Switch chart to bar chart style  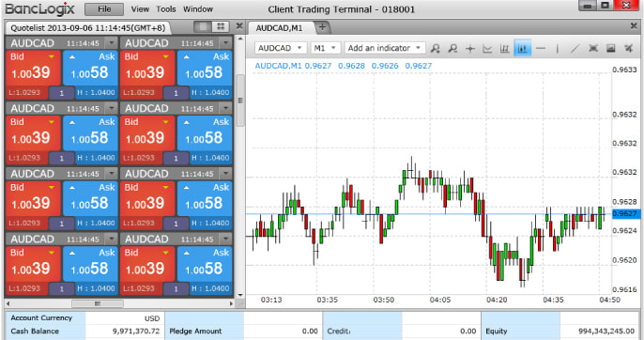[505, 49]
